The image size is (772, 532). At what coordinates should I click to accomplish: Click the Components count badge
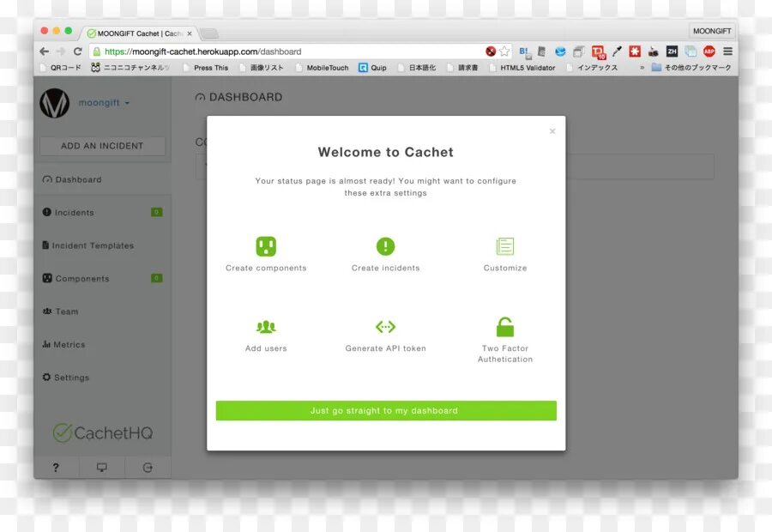157,278
